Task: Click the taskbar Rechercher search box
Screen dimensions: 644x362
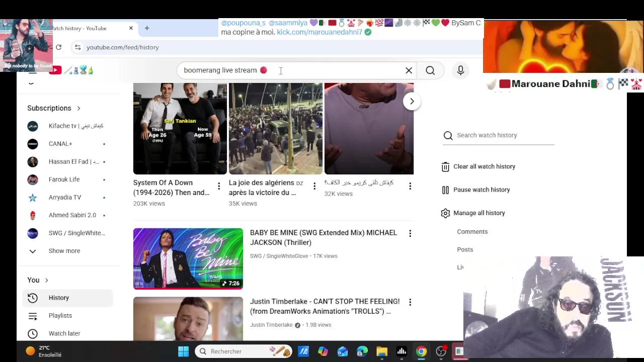Action: pos(244,351)
